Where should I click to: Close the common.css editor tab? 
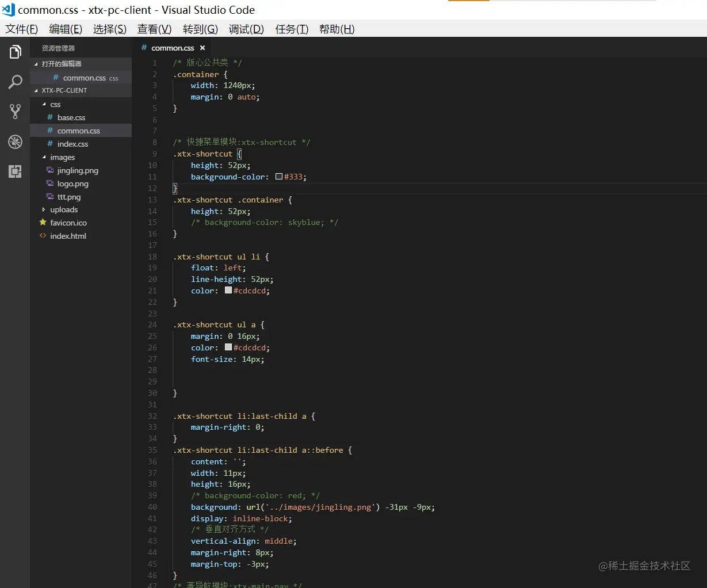(202, 48)
